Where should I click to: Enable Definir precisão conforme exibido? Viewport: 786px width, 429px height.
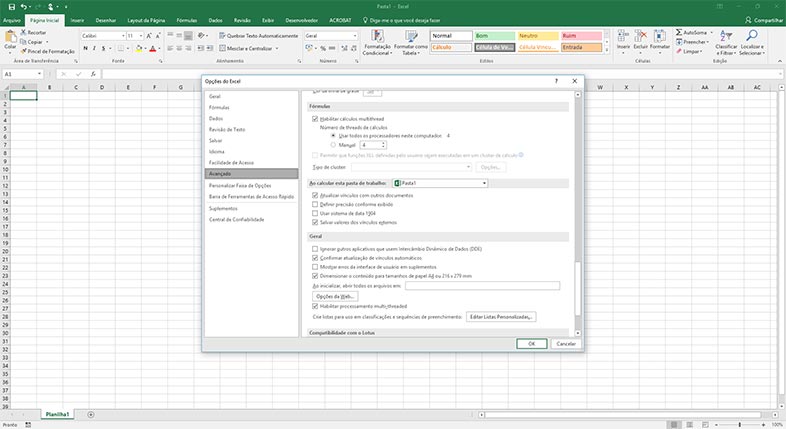(315, 204)
